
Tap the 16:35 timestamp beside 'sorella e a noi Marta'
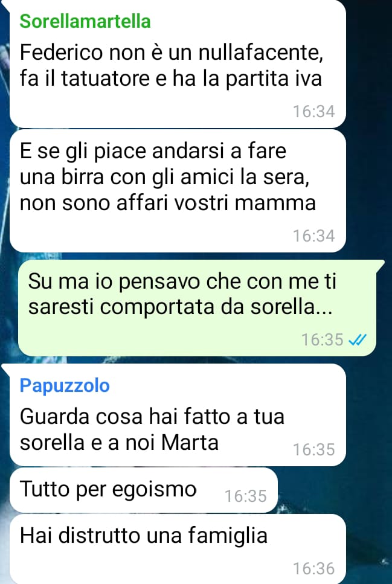tap(313, 449)
